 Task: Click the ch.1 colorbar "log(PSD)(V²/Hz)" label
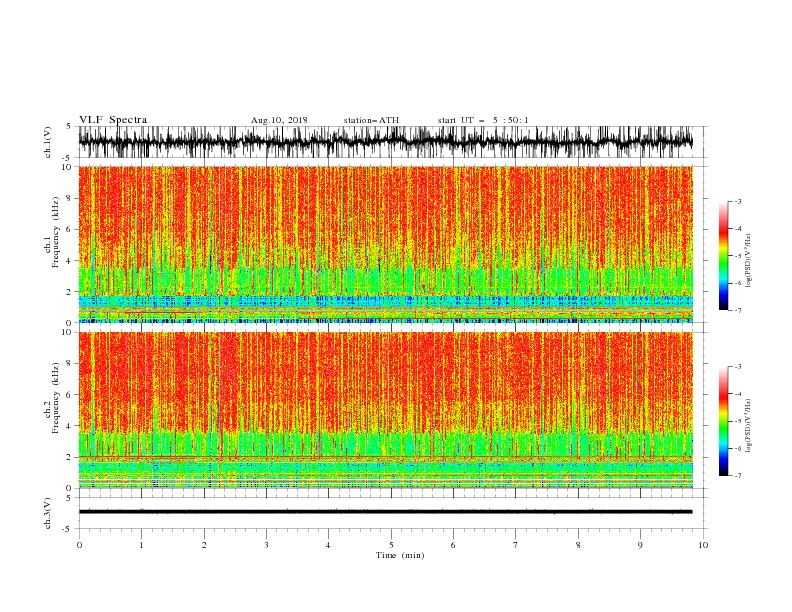(748, 261)
